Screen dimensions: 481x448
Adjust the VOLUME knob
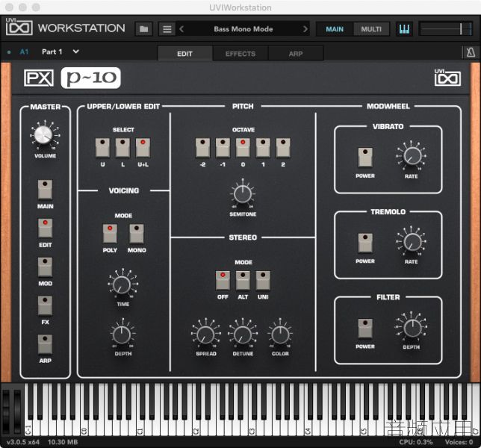click(x=43, y=135)
